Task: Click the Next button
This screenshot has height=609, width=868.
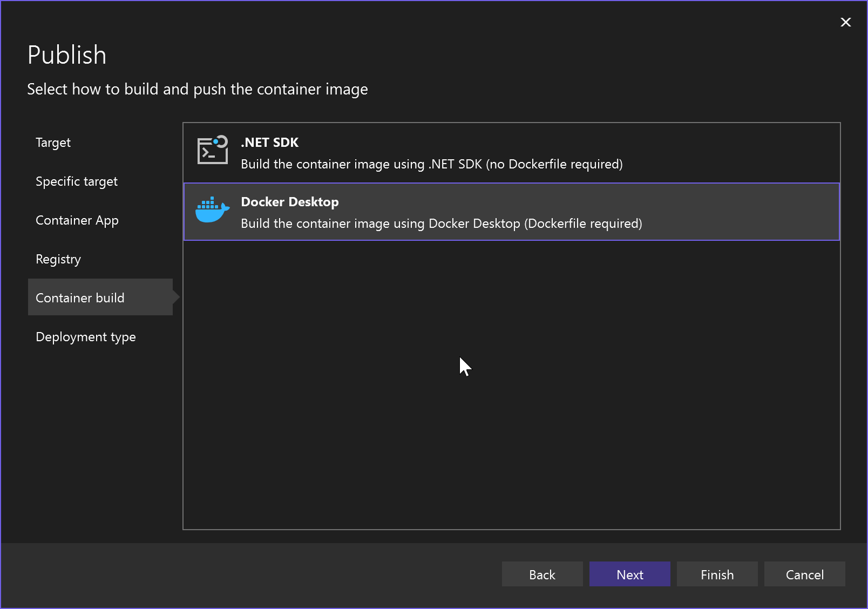Action: point(629,574)
